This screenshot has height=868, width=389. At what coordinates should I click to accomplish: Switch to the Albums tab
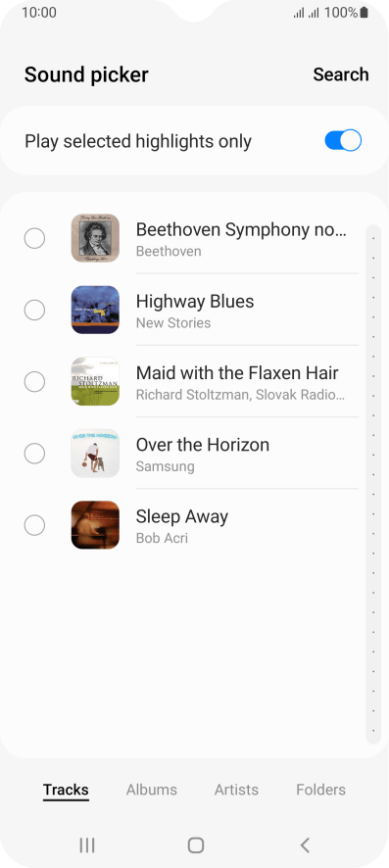(x=152, y=790)
